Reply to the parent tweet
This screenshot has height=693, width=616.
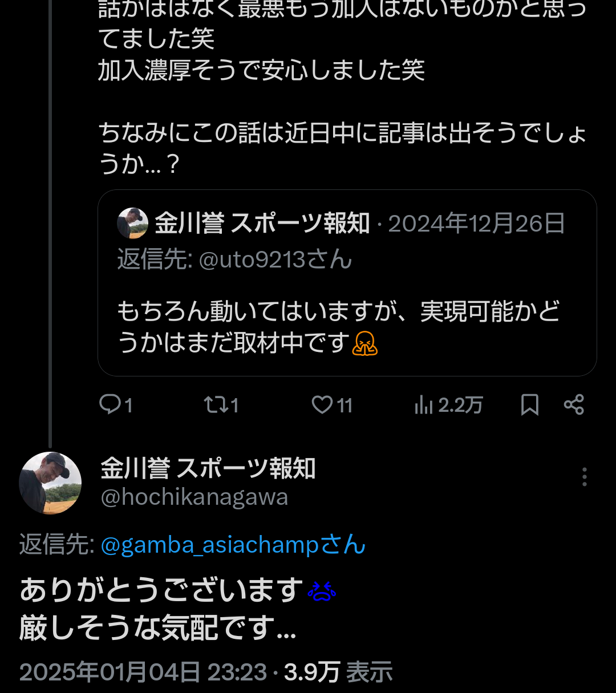click(x=110, y=405)
